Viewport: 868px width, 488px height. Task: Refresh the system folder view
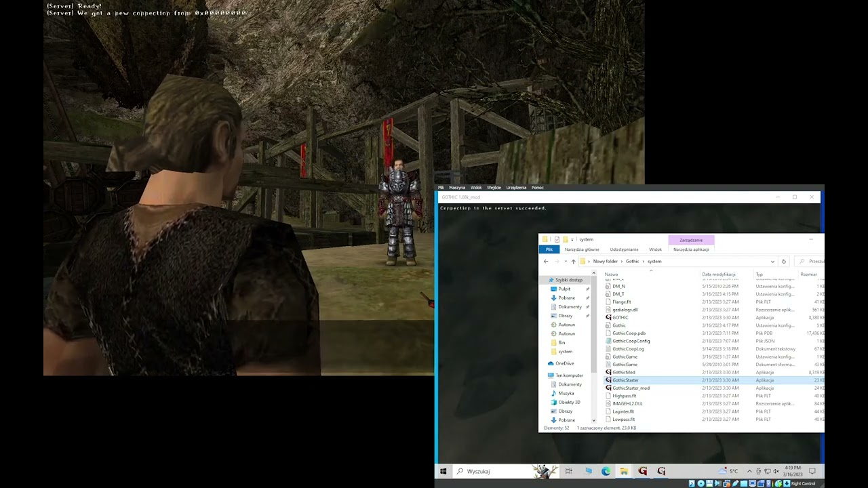pos(783,261)
